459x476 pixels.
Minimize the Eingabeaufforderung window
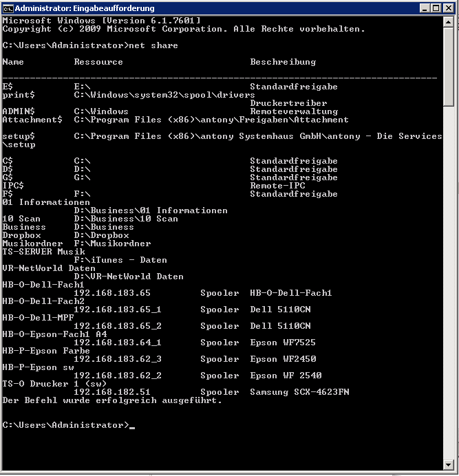[425, 8]
